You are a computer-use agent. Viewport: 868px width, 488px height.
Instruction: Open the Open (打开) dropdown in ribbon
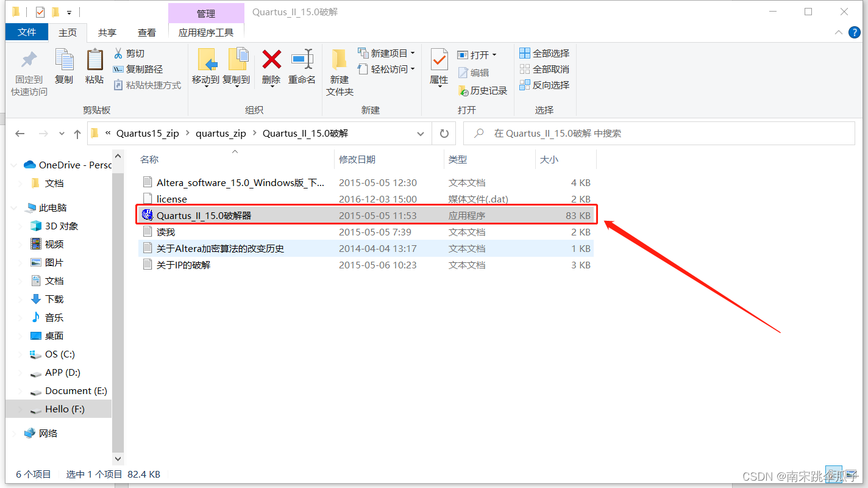[x=477, y=54]
